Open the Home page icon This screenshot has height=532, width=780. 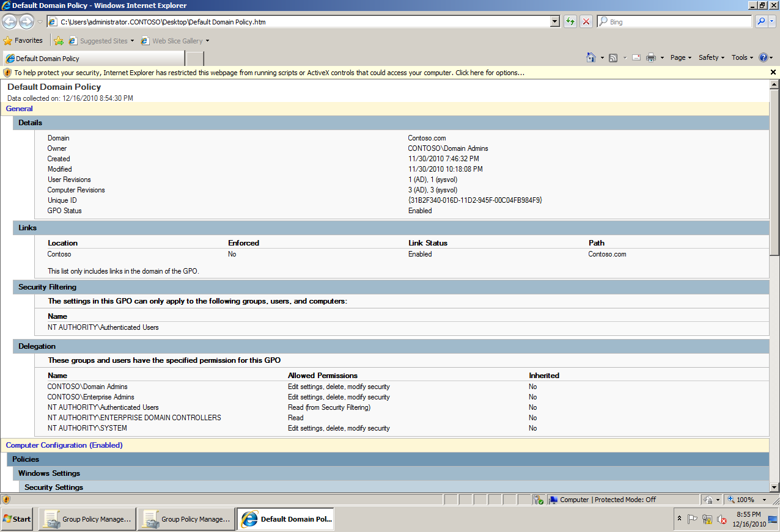591,57
